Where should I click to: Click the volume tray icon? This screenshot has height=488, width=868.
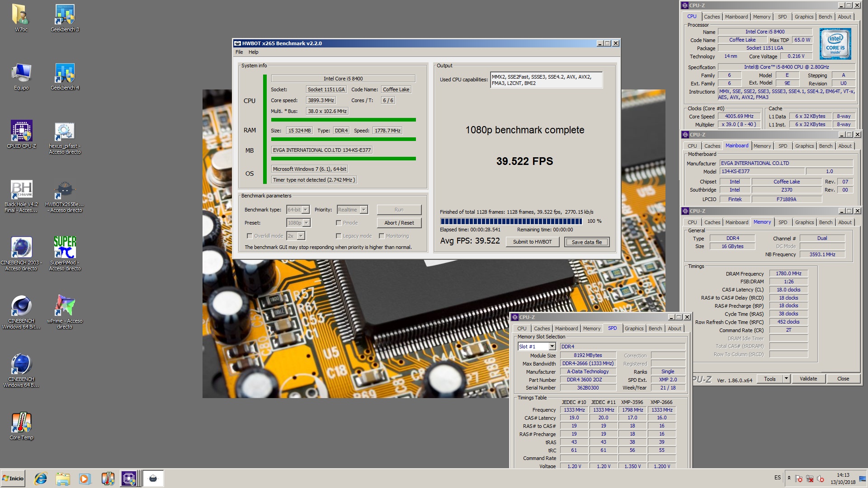[x=821, y=479]
